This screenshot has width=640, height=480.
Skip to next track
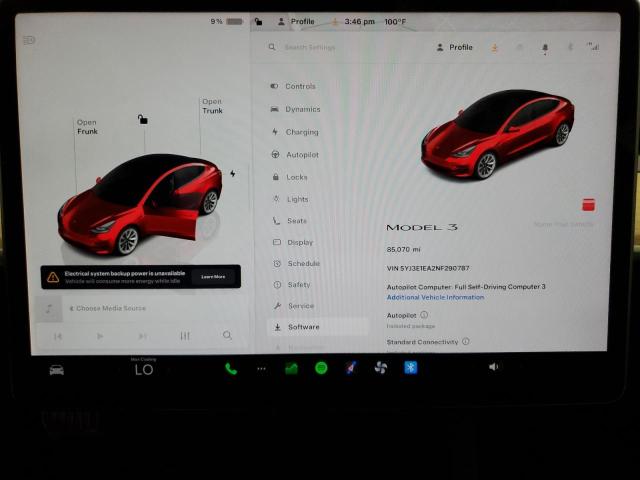(142, 336)
